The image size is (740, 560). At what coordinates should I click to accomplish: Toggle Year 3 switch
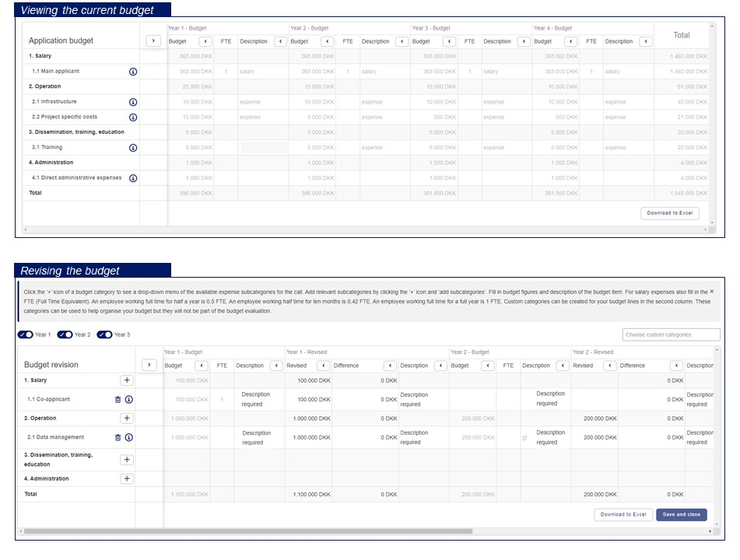[x=104, y=334]
